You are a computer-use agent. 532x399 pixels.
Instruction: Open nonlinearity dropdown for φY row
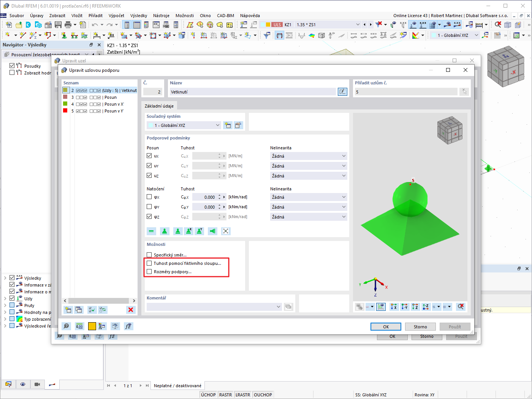pyautogui.click(x=309, y=207)
